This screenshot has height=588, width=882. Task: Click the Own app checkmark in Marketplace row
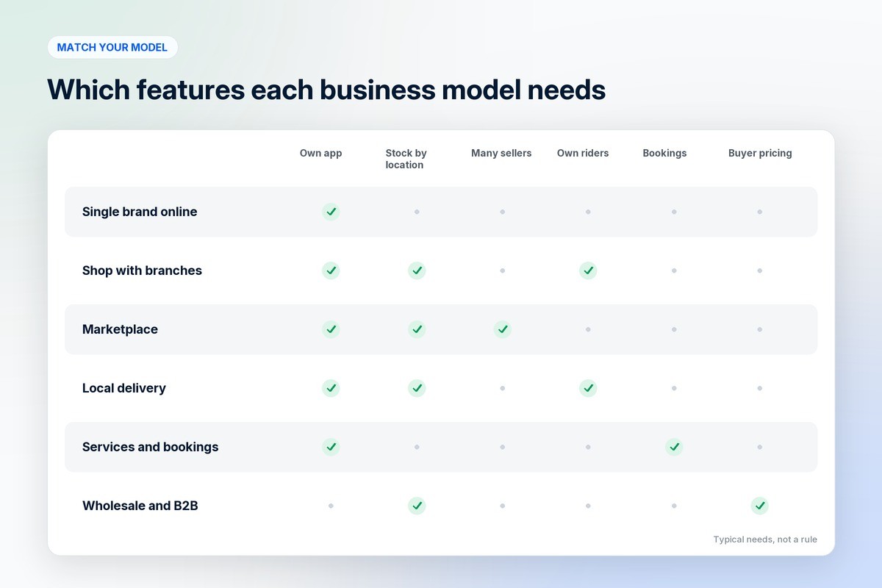331,329
